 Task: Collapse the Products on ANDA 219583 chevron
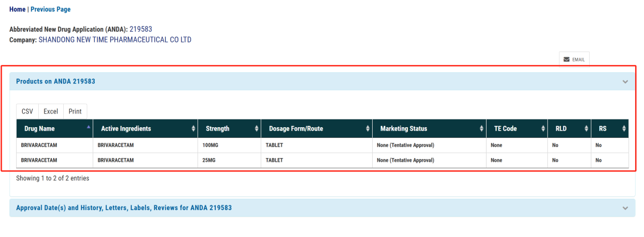(625, 81)
